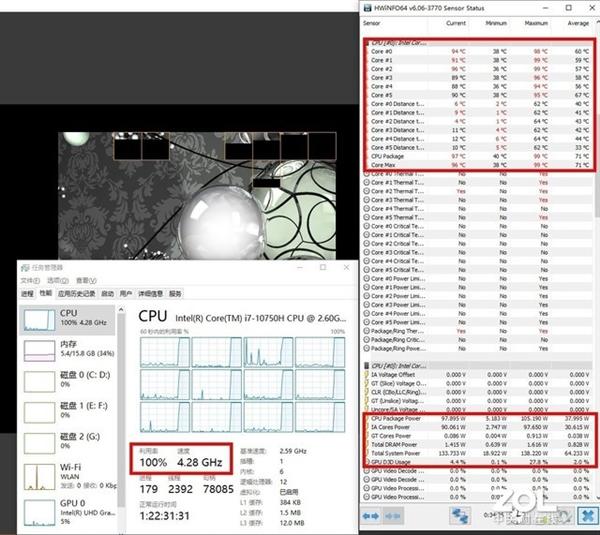
Task: Click the Task Manager title bar icon
Action: (25, 268)
